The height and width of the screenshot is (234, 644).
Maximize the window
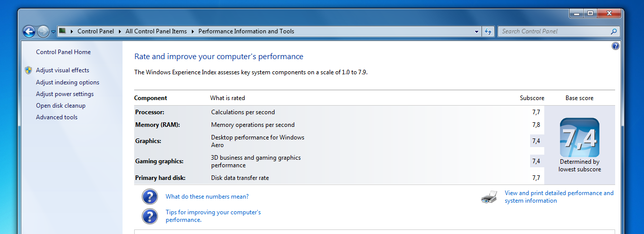590,14
